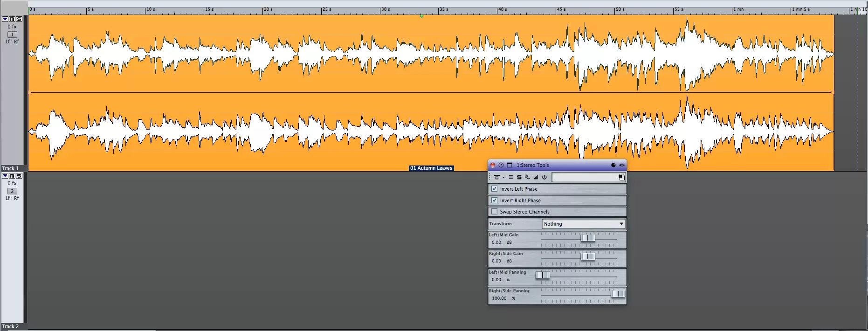Click the Stereo Tools preset name field

[x=585, y=177]
